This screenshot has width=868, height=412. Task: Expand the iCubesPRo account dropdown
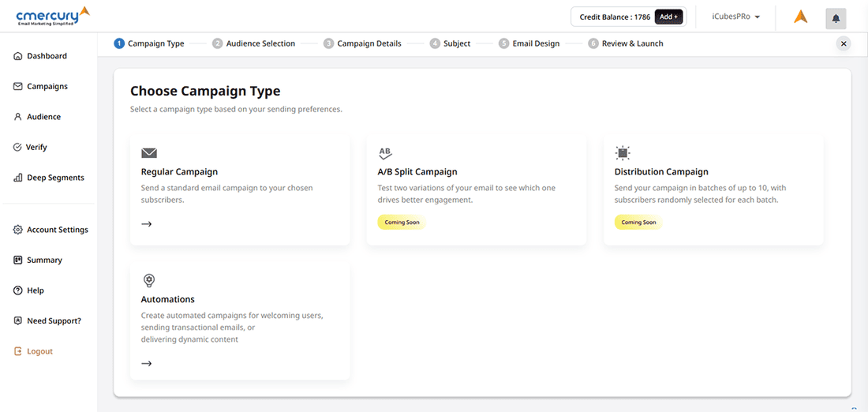pos(735,17)
